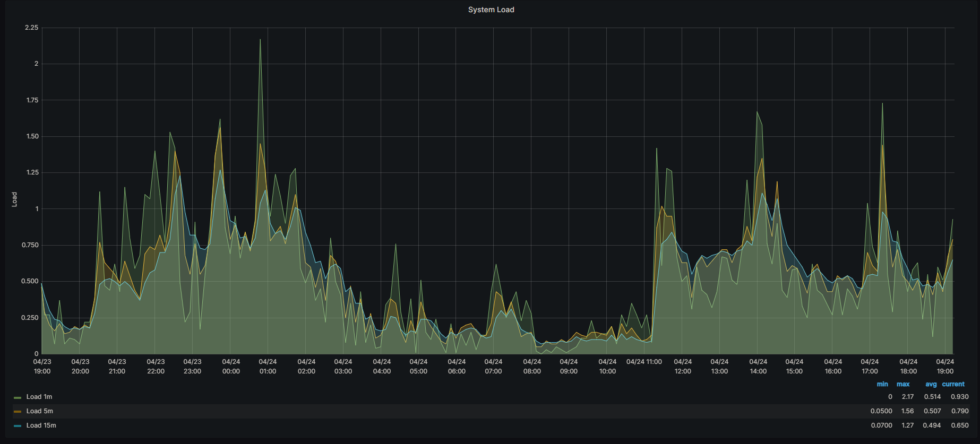Sort legend by the min column header
The height and width of the screenshot is (444, 980).
(882, 384)
